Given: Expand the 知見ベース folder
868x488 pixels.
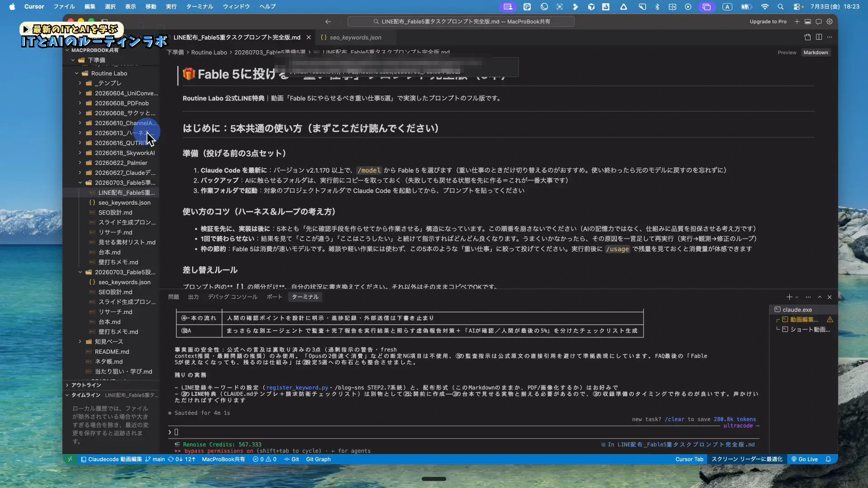Looking at the screenshot, I should click(x=108, y=342).
